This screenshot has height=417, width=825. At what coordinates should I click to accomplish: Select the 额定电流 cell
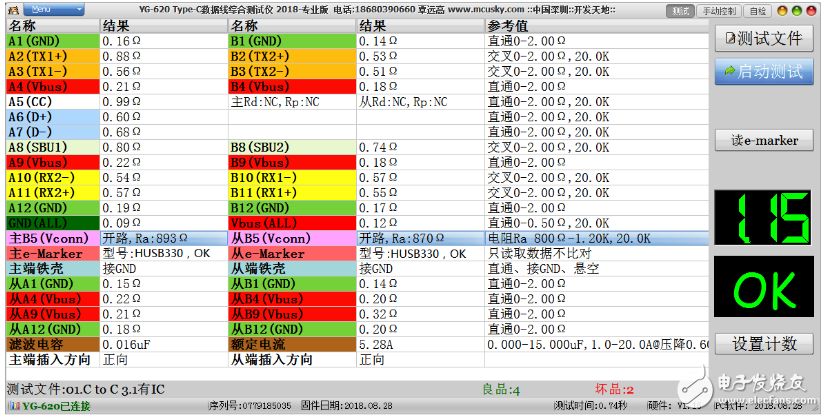pos(292,344)
